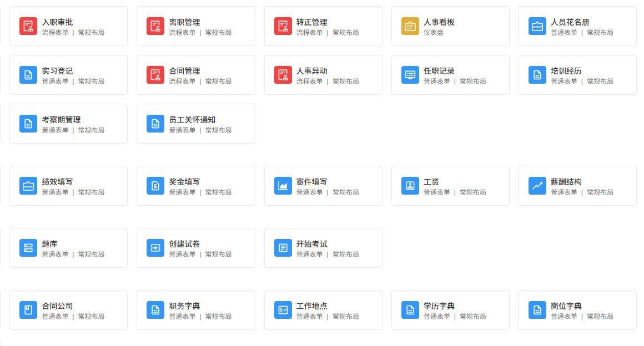This screenshot has height=346, width=644.
Task: Select the 培训经历 form card
Action: pyautogui.click(x=577, y=75)
